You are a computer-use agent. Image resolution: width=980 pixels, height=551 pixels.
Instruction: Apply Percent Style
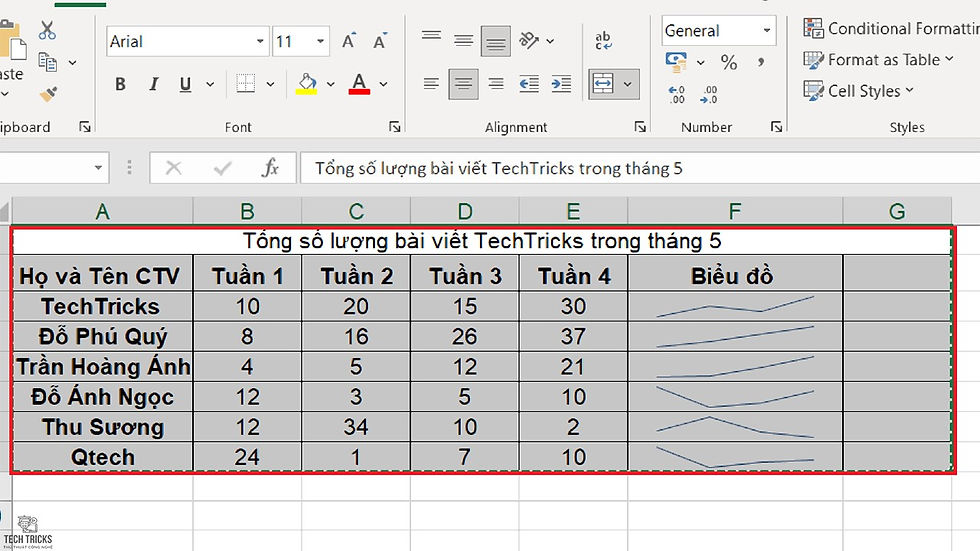729,62
